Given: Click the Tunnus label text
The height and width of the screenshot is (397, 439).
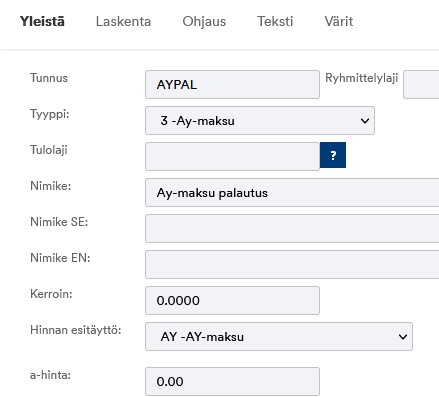Looking at the screenshot, I should point(49,78).
